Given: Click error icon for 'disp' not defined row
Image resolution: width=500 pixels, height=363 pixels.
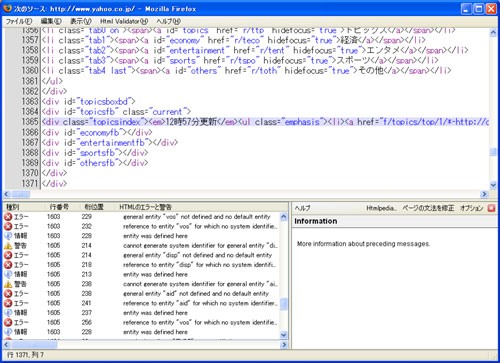Looking at the screenshot, I should click(8, 255).
